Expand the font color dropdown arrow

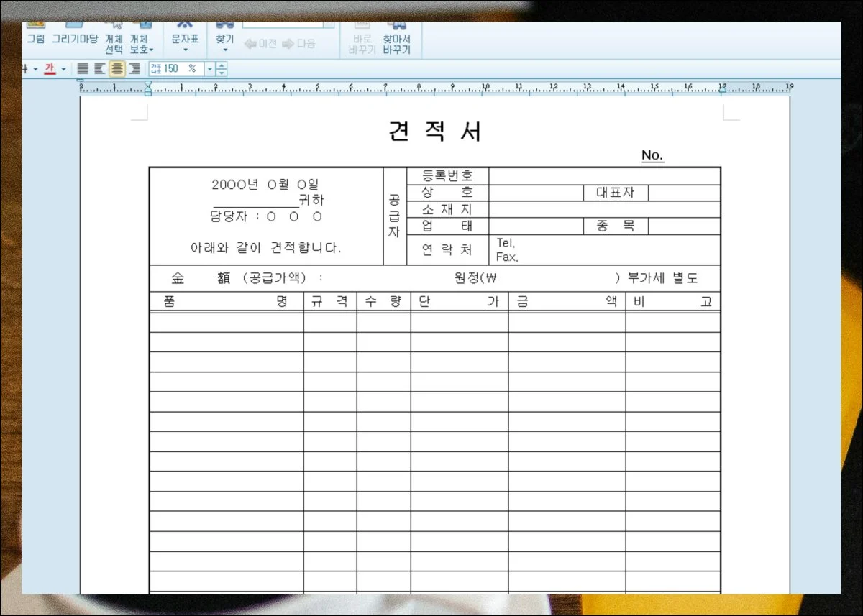(63, 69)
